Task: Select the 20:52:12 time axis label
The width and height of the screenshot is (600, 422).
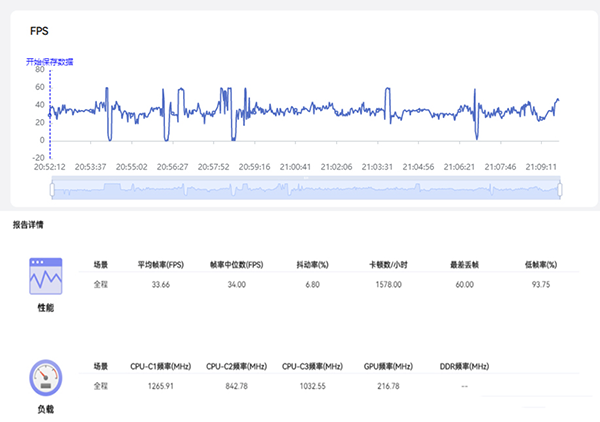Action: (50, 167)
